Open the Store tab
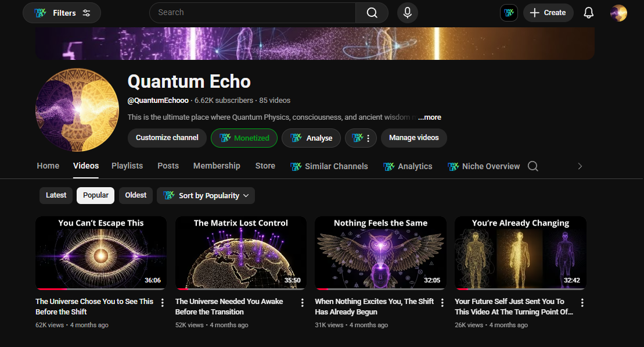644x347 pixels. click(265, 166)
